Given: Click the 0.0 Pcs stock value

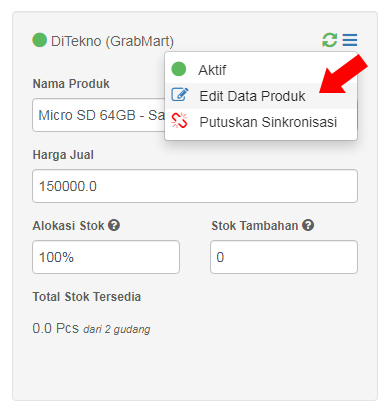Looking at the screenshot, I should point(56,328).
